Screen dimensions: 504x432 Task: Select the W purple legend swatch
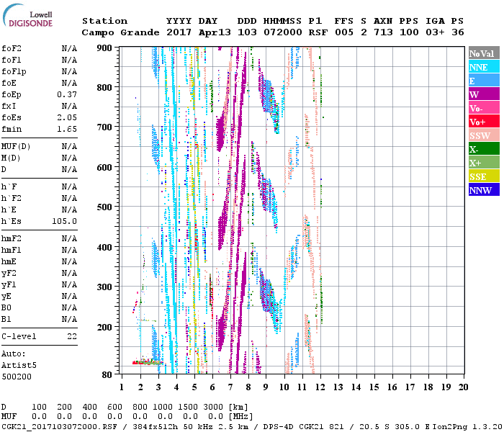[x=484, y=94]
